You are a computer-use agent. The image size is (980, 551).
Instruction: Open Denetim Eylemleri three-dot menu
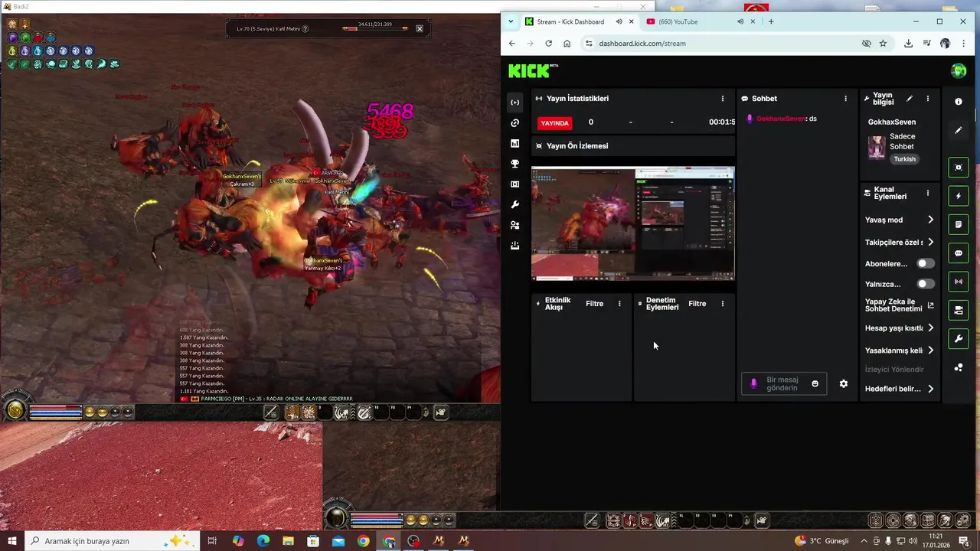tap(722, 304)
